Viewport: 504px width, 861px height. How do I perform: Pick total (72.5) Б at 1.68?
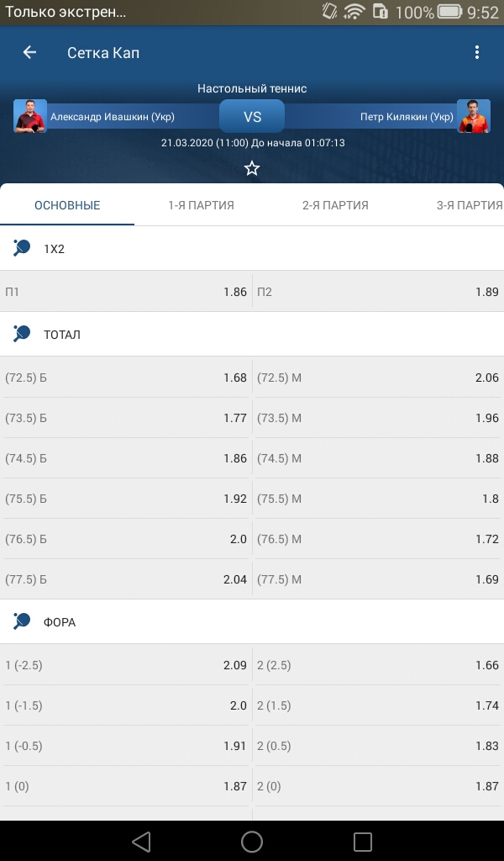click(126, 378)
